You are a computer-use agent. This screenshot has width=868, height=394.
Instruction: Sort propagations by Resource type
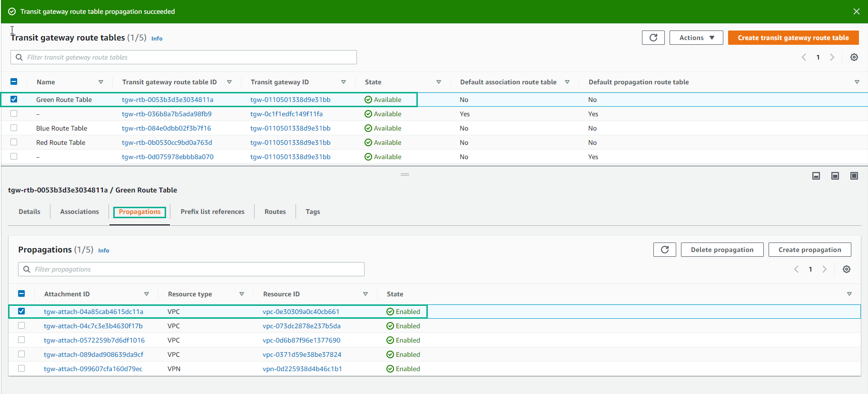[x=242, y=294]
